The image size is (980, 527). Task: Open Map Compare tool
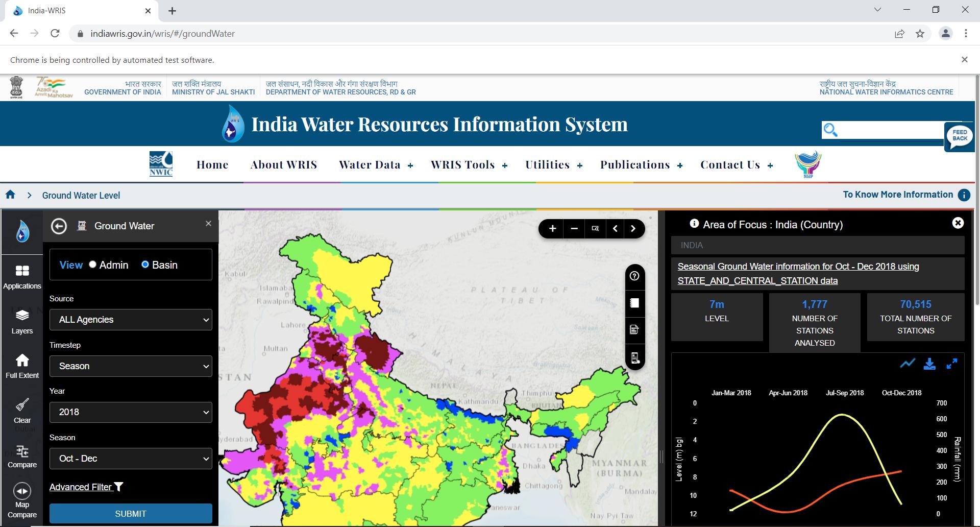pyautogui.click(x=22, y=501)
